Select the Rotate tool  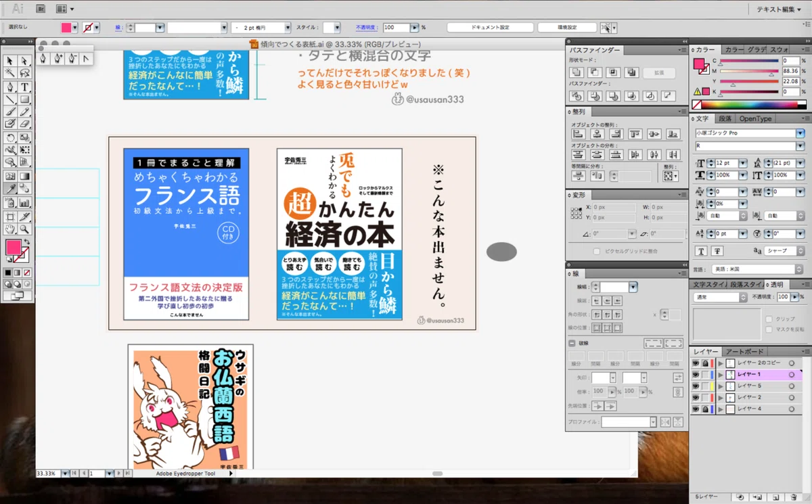click(x=10, y=137)
